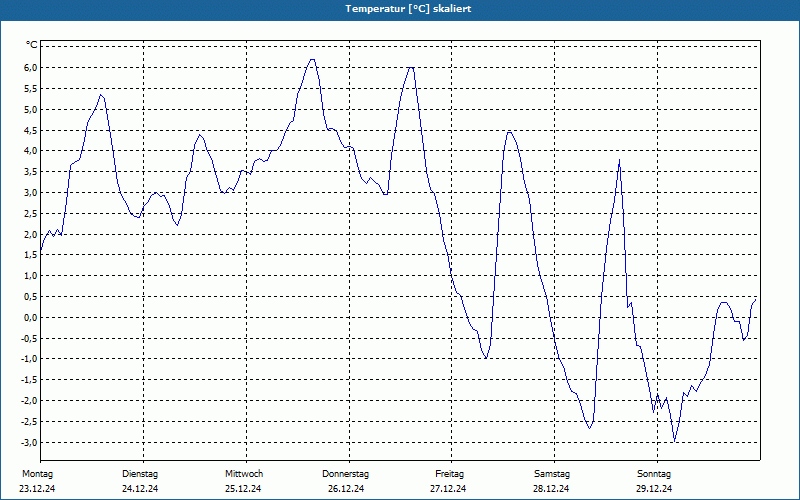Viewport: 800px width, 500px height.
Task: Click the '27.12.24' date label
Action: tap(448, 489)
